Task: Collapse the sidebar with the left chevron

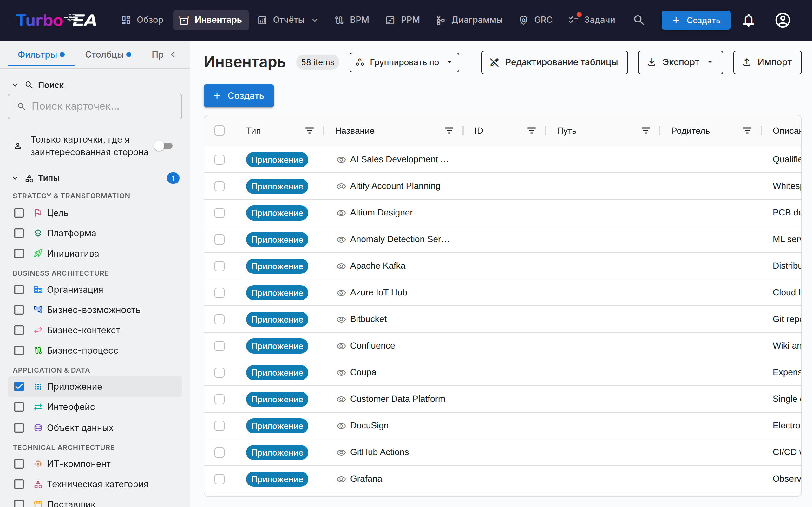Action: pos(173,54)
